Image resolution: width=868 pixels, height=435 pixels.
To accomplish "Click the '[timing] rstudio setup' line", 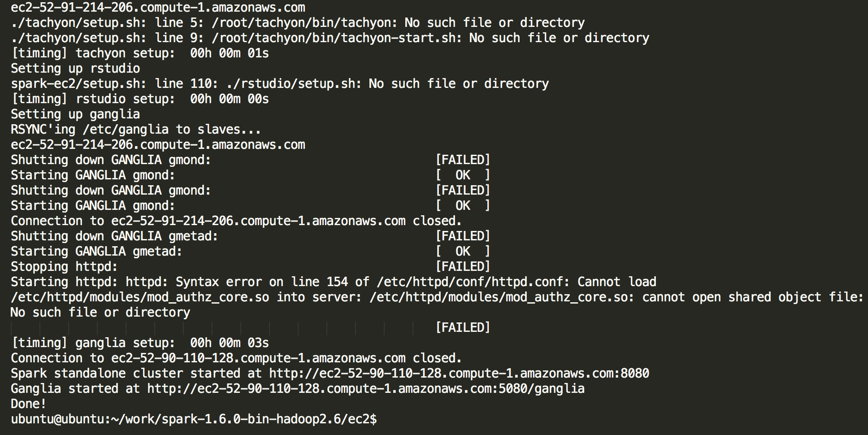I will coord(140,99).
